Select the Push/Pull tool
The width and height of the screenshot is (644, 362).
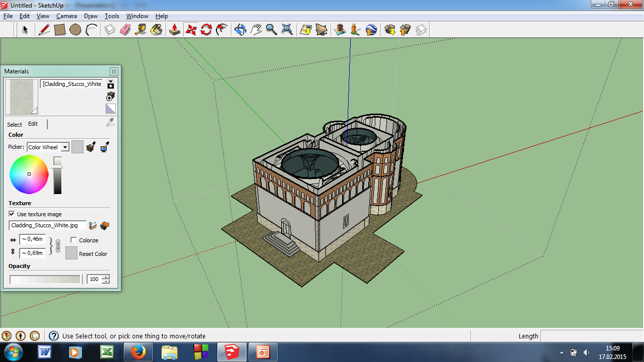click(175, 30)
